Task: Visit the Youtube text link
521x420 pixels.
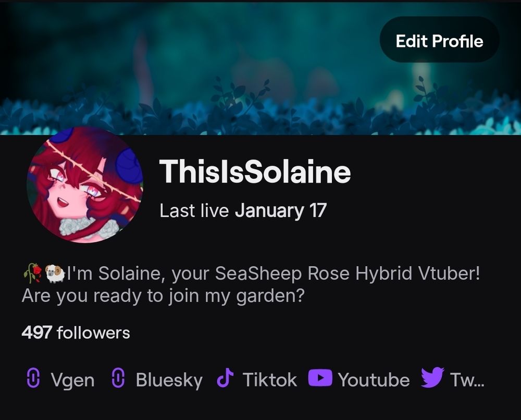Action: pos(374,379)
